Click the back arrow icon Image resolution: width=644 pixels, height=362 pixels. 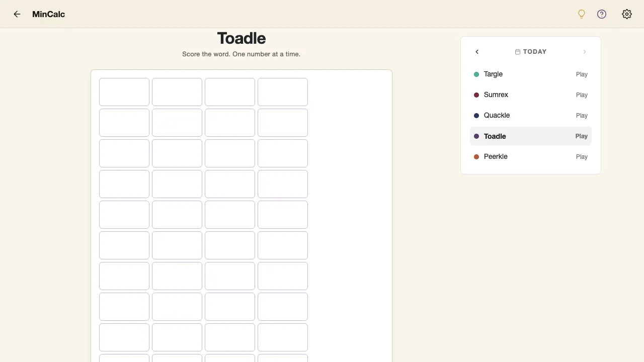tap(17, 14)
